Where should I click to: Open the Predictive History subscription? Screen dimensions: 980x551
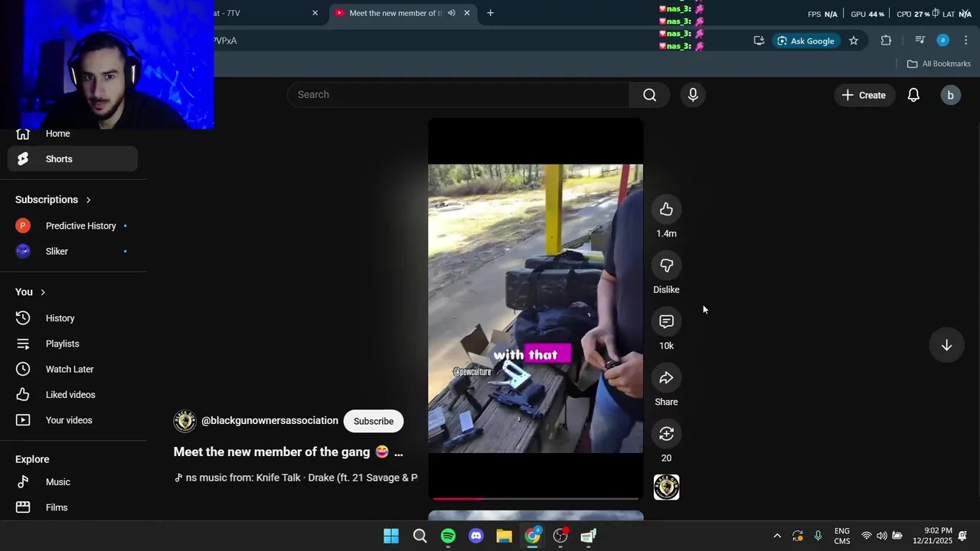[x=73, y=226]
